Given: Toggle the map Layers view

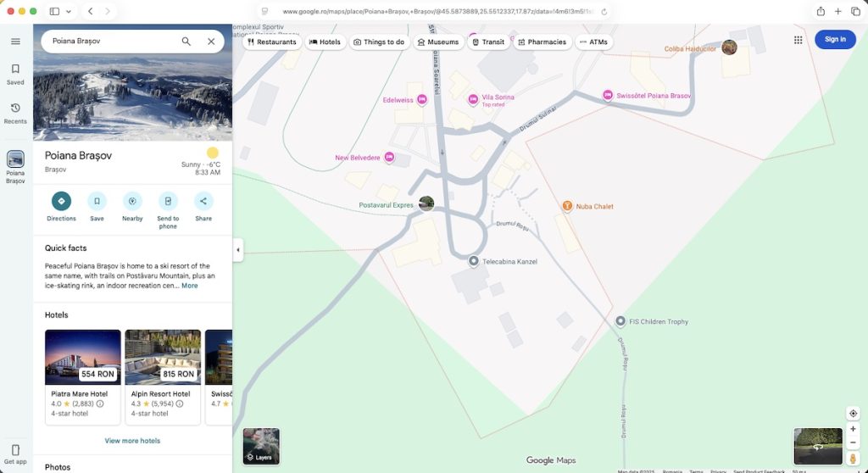Looking at the screenshot, I should click(261, 447).
